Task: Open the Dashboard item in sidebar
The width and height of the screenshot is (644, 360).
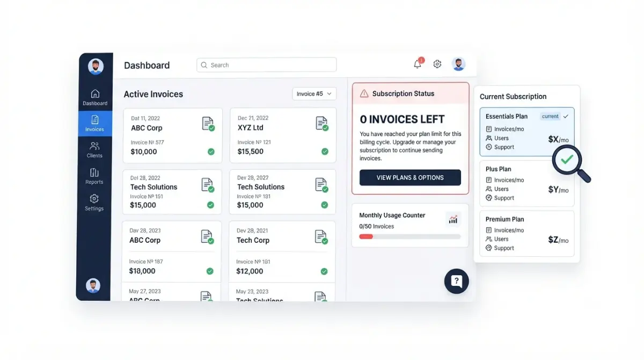Action: (x=95, y=97)
